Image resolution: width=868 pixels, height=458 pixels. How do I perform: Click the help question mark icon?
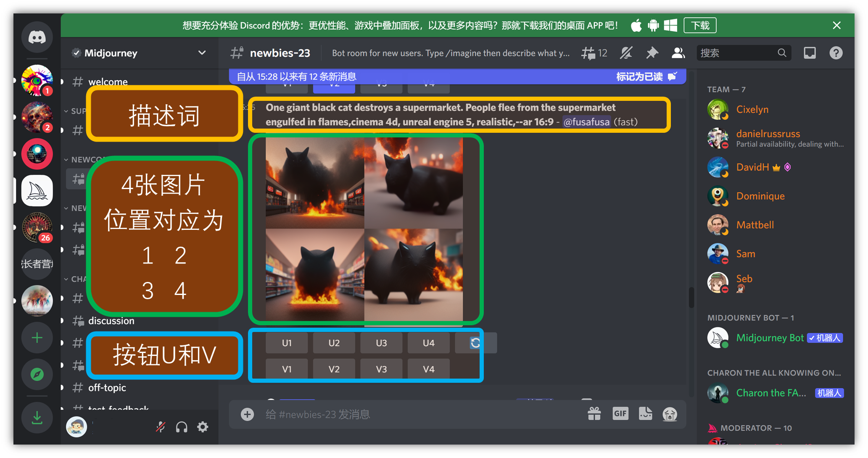pos(836,53)
